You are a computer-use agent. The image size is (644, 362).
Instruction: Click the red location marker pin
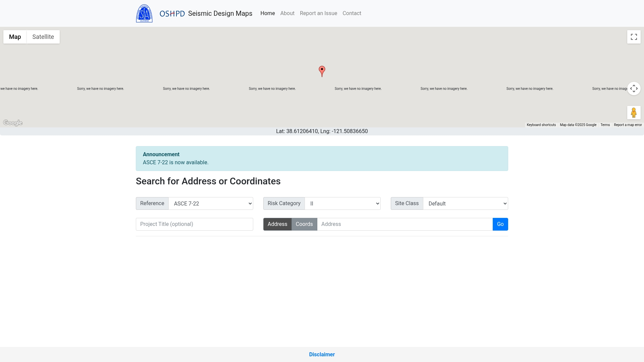coord(322,70)
